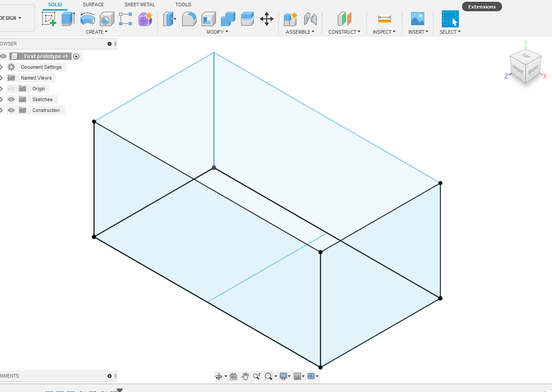Click the FRONT face of the ViewCube
Viewport: 552px width, 392px height.
tap(518, 70)
